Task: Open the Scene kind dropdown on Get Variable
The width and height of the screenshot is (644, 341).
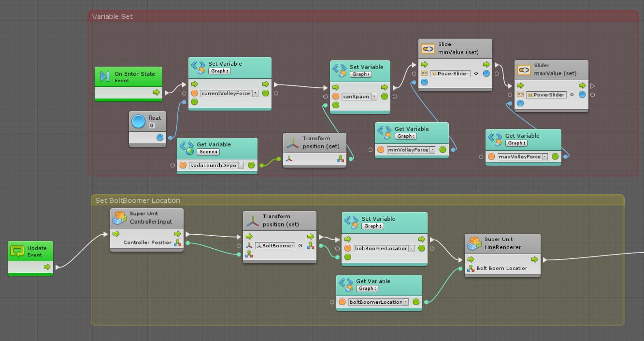Action: click(208, 152)
